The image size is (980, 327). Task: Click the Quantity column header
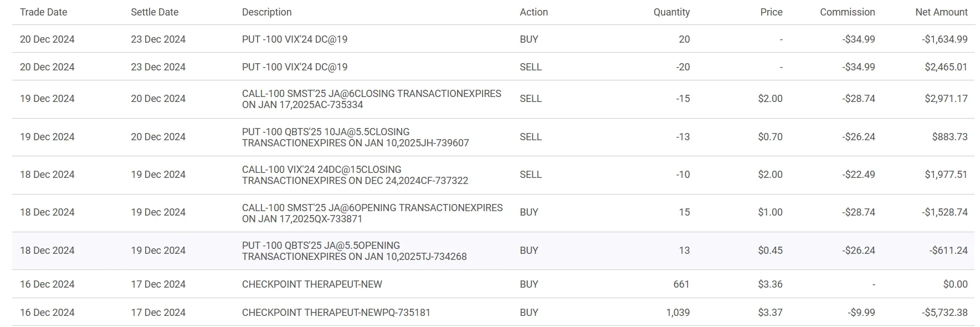(x=671, y=12)
